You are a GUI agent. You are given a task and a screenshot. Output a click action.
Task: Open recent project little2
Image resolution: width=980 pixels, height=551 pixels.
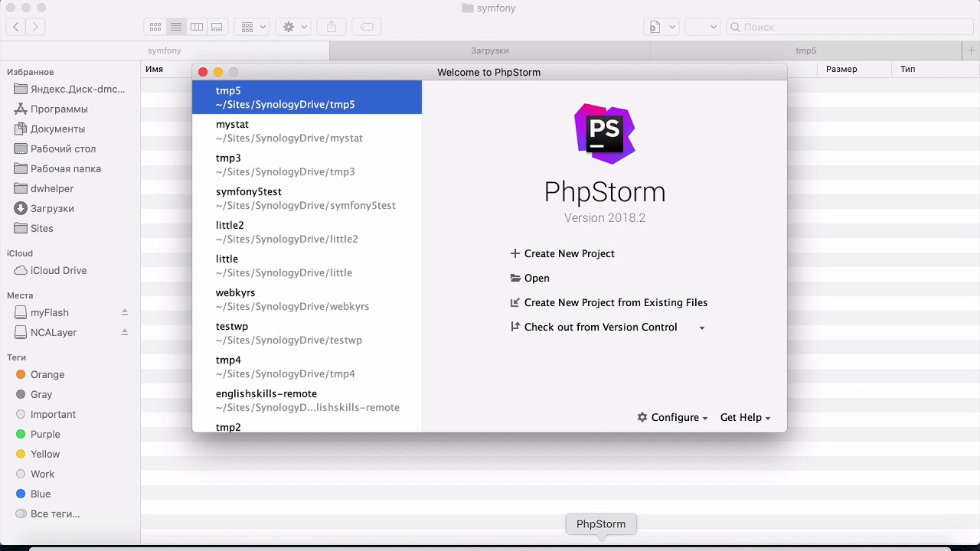click(307, 232)
